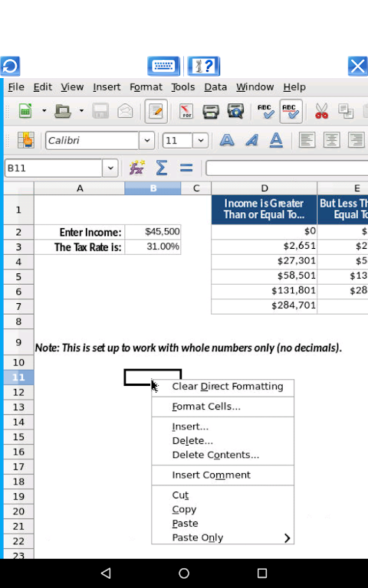This screenshot has width=368, height=588.
Task: Select the cell containing 31.00%
Action: click(153, 247)
